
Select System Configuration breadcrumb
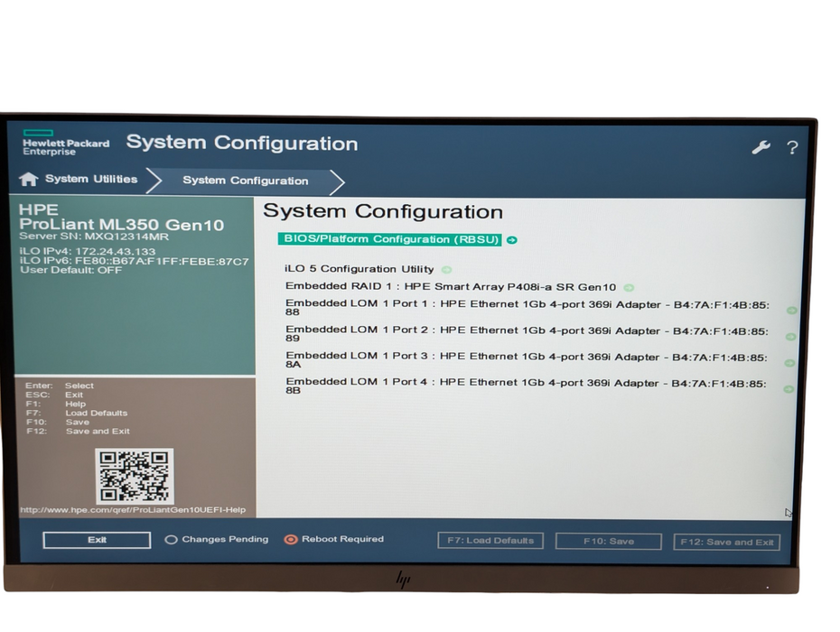coord(246,181)
